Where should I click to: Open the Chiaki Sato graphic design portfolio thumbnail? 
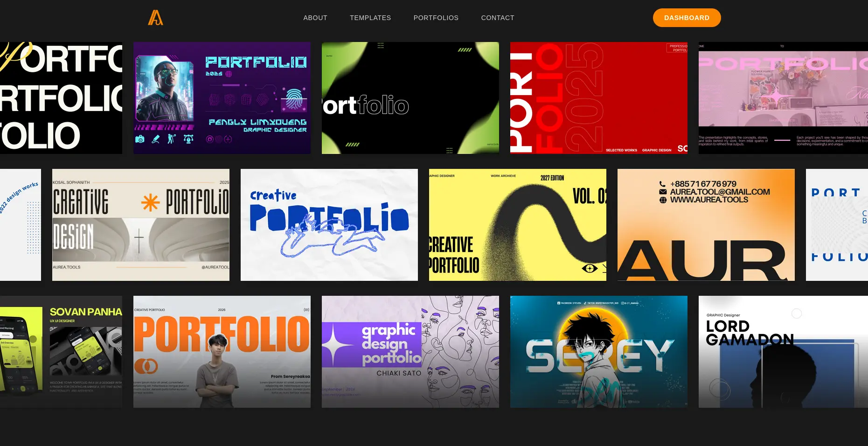[410, 352]
